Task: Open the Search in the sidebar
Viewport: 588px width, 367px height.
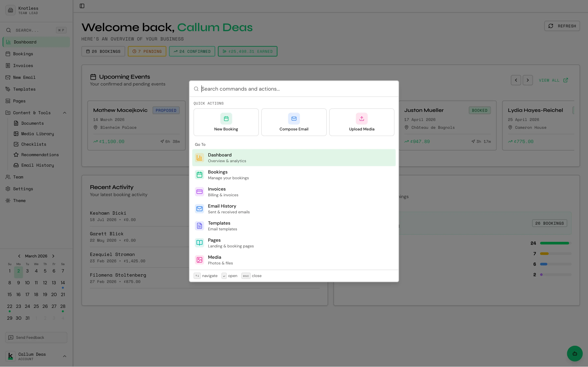Action: coord(36,30)
